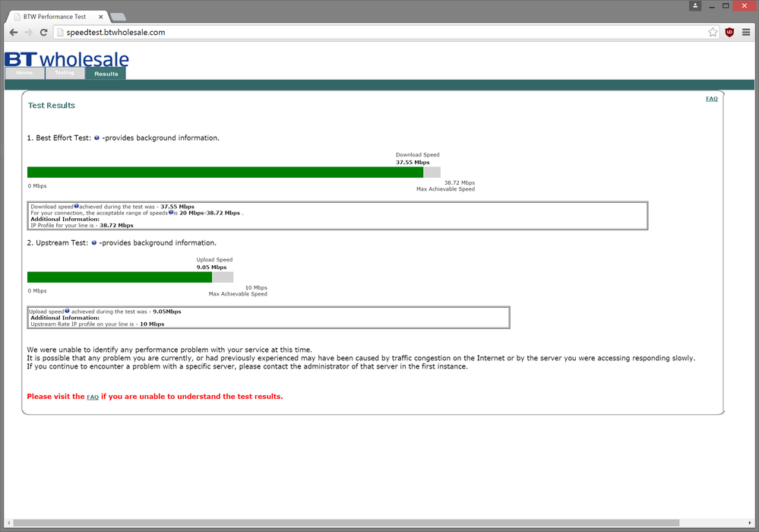Click the 9.05 Mbps label above the bar
This screenshot has width=759, height=532.
(x=211, y=268)
